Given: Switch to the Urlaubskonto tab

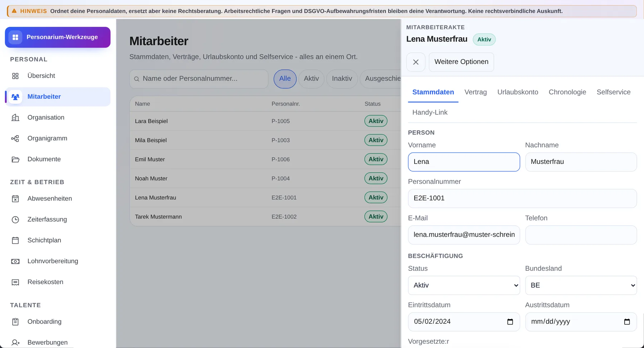Looking at the screenshot, I should (518, 92).
